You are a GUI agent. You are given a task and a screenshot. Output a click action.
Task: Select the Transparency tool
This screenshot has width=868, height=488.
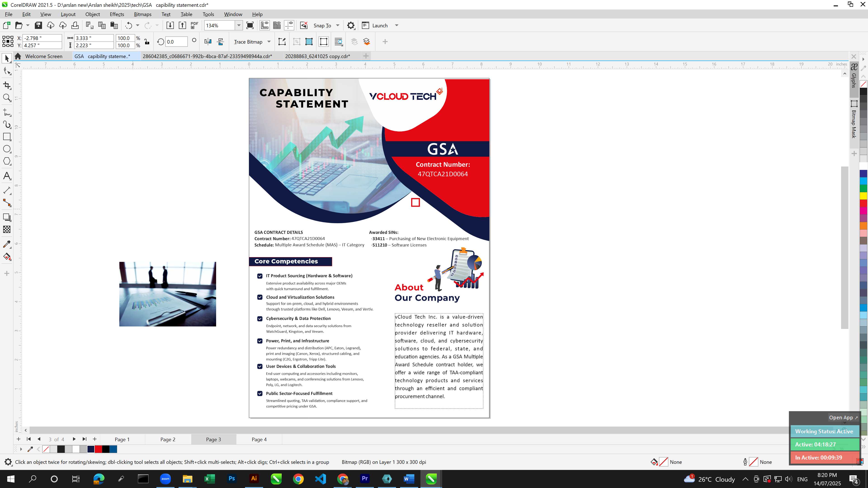7,229
